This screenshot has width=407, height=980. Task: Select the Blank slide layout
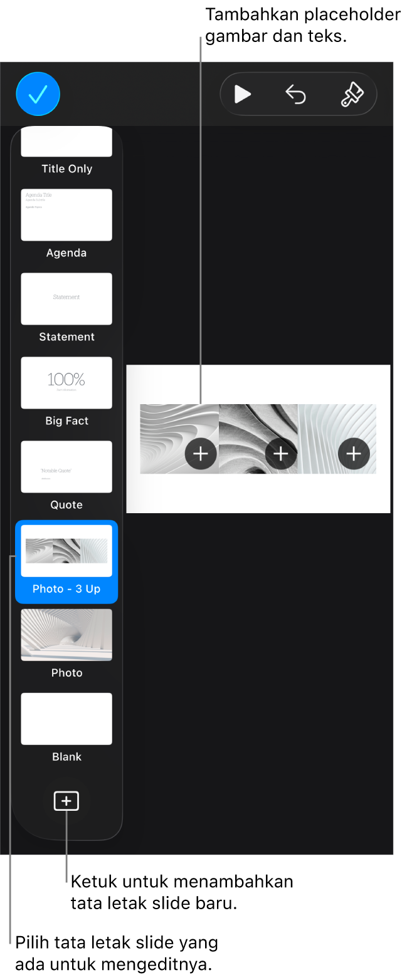coord(66,719)
